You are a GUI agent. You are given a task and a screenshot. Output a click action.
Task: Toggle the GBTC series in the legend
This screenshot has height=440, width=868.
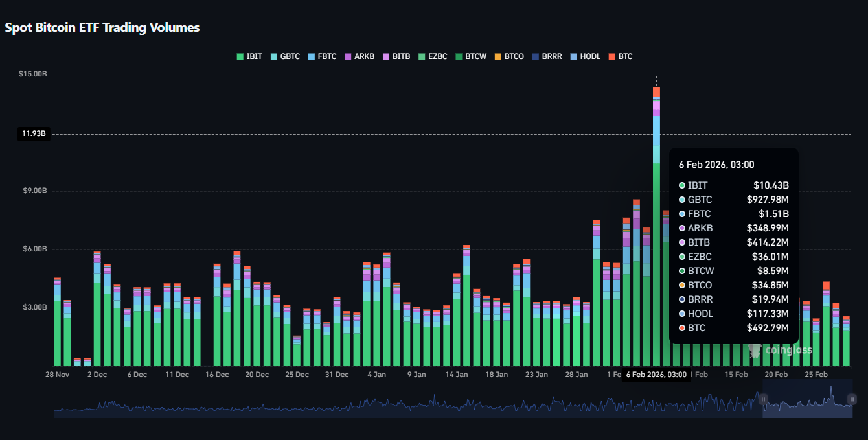[284, 56]
